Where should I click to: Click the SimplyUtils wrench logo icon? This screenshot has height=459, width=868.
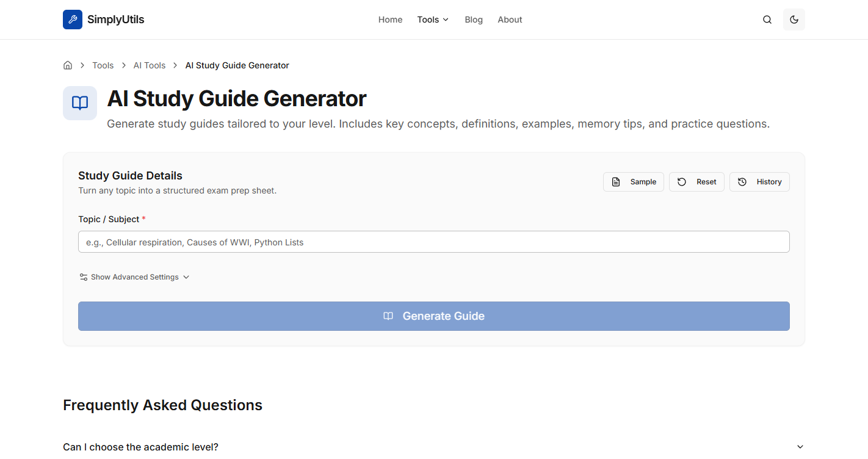[73, 20]
